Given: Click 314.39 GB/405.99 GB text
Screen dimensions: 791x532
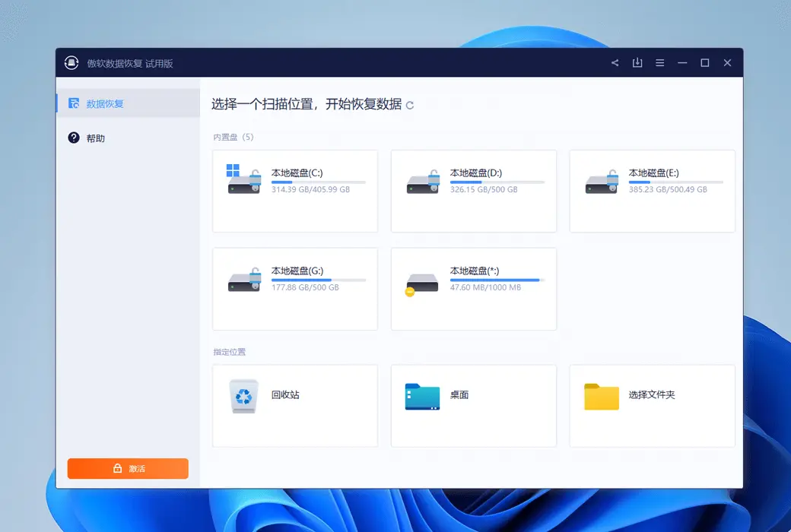Looking at the screenshot, I should coord(311,189).
